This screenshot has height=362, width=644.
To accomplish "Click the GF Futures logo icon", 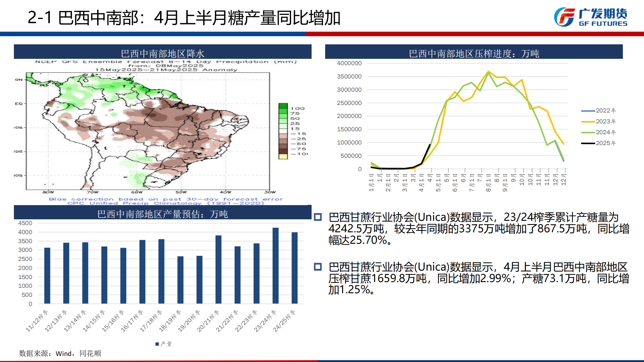I will (x=564, y=17).
